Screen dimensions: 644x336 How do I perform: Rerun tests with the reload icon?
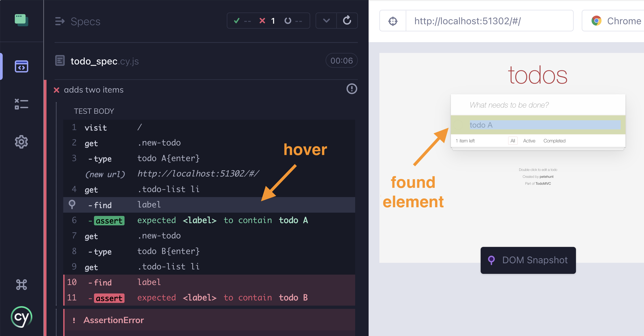point(347,21)
